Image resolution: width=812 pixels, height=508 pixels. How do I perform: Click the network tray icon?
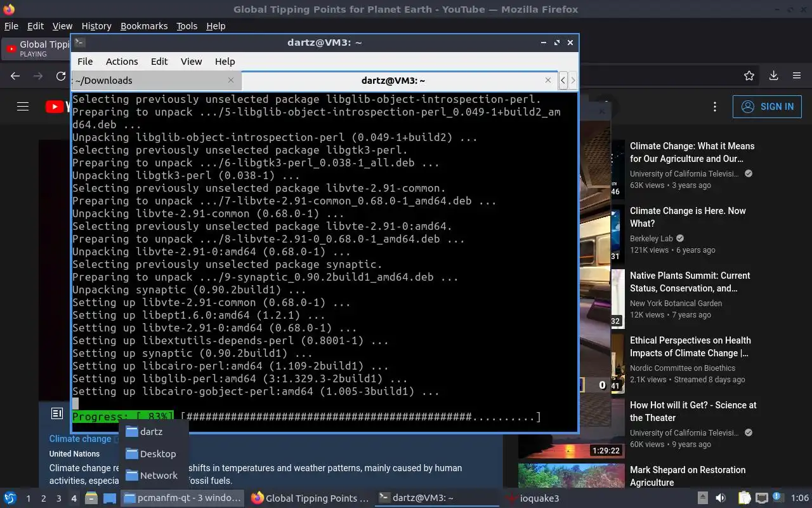pos(762,498)
